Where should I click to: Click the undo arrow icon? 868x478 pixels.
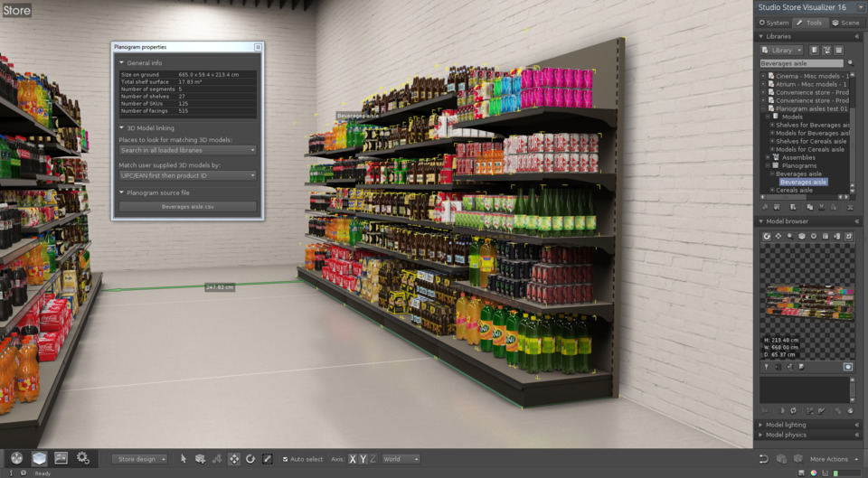pyautogui.click(x=764, y=459)
